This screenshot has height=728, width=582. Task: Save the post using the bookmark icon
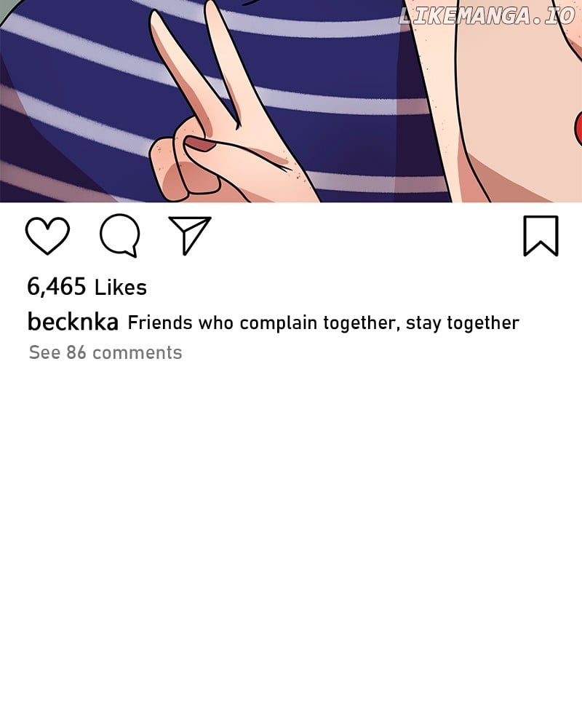(541, 236)
